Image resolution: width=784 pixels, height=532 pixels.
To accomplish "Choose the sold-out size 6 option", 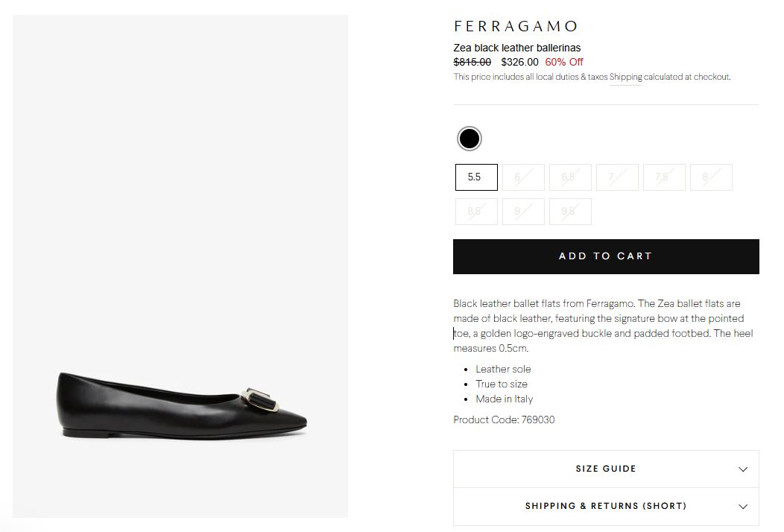I will 523,177.
